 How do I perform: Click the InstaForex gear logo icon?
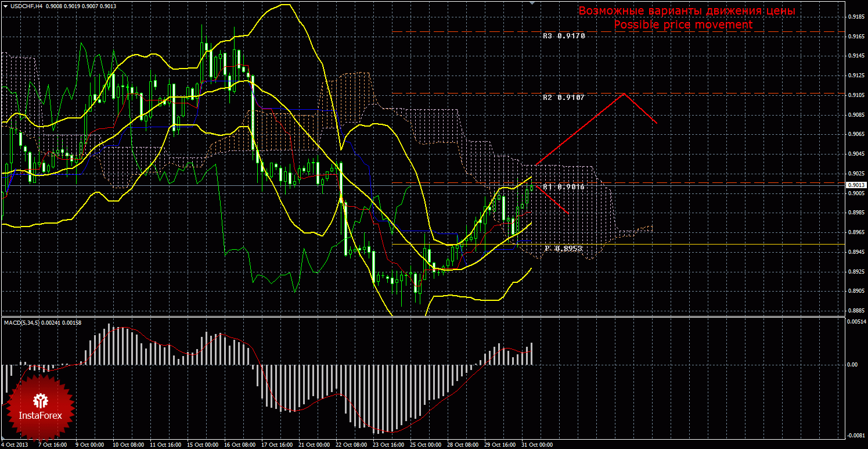[x=40, y=400]
